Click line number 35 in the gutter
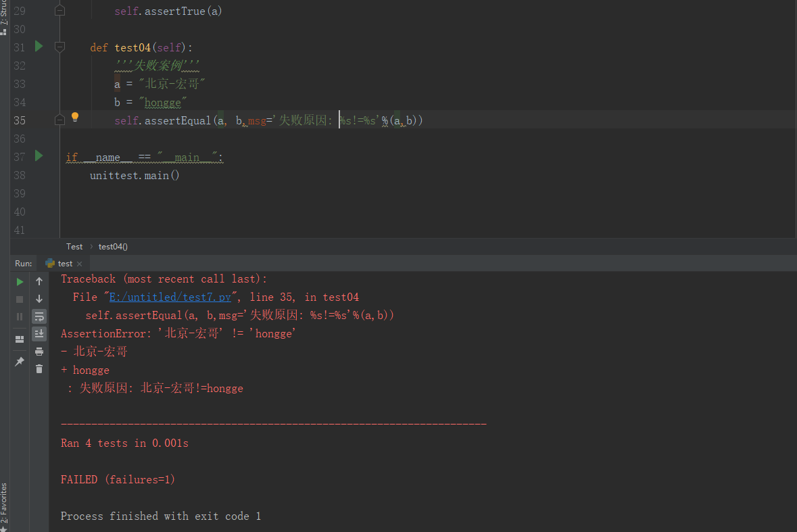This screenshot has height=532, width=797. [x=20, y=120]
